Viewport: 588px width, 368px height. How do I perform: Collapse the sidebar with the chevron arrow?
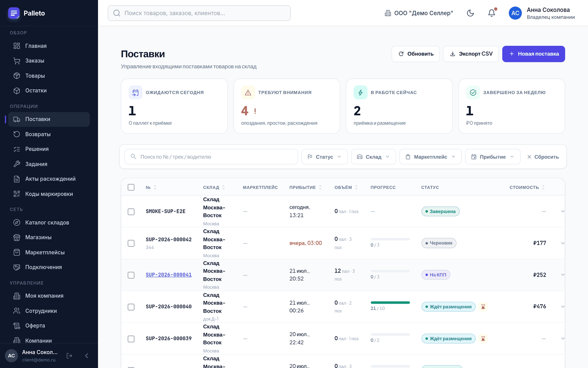pos(87,355)
